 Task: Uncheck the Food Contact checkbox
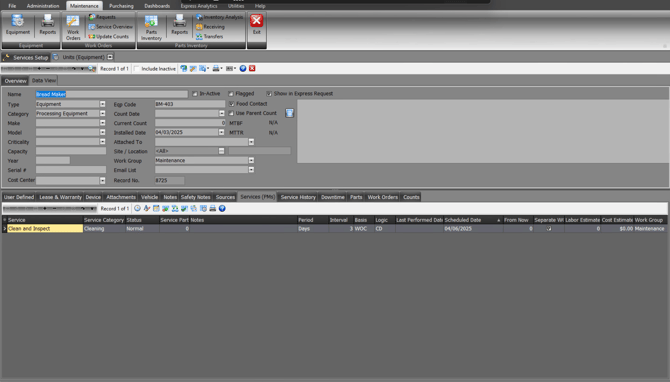tap(231, 104)
